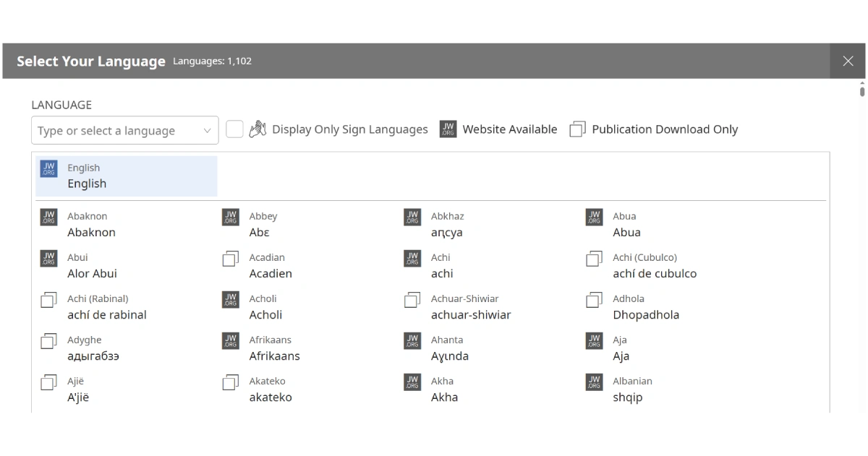The height and width of the screenshot is (456, 868).
Task: Click the download-only icon beside Akateko
Action: point(231,382)
